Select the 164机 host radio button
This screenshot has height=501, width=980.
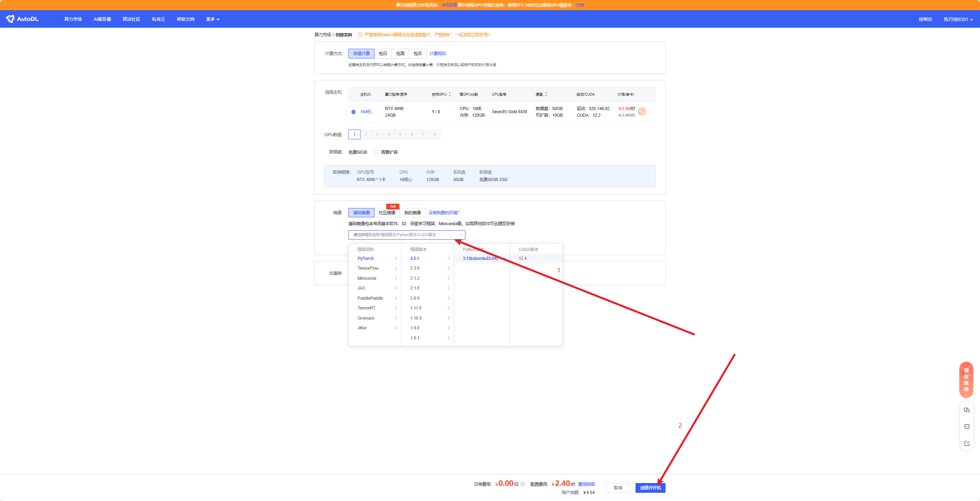pyautogui.click(x=353, y=112)
